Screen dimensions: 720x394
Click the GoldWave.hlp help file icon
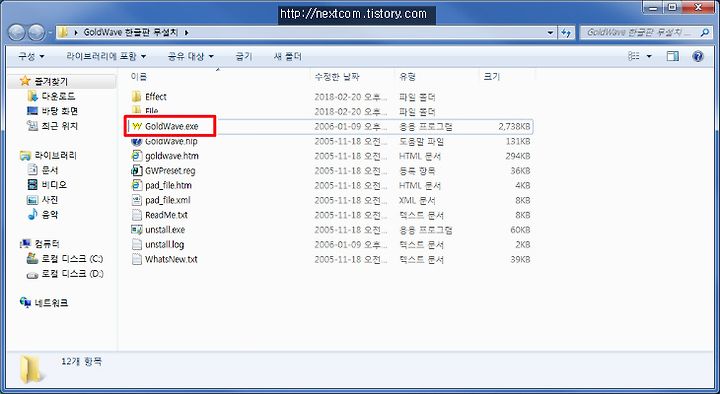point(136,141)
